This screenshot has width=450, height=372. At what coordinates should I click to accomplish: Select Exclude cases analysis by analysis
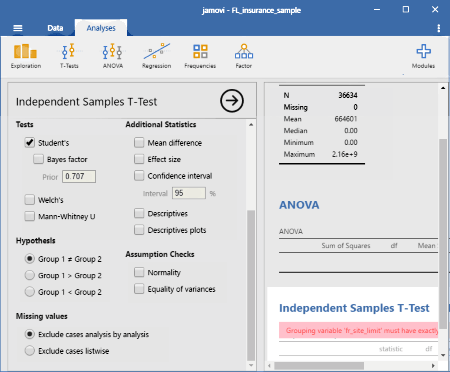[x=30, y=334]
